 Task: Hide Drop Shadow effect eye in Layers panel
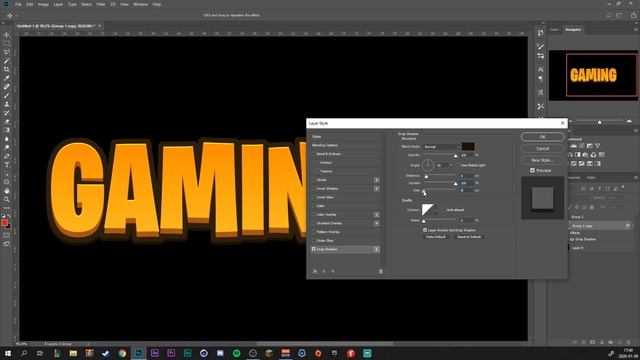pos(572,239)
